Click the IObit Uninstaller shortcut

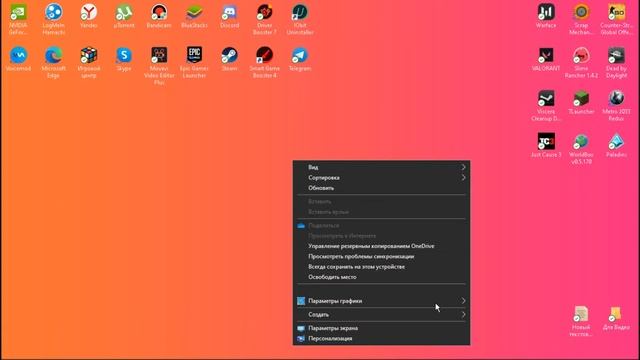pyautogui.click(x=300, y=13)
